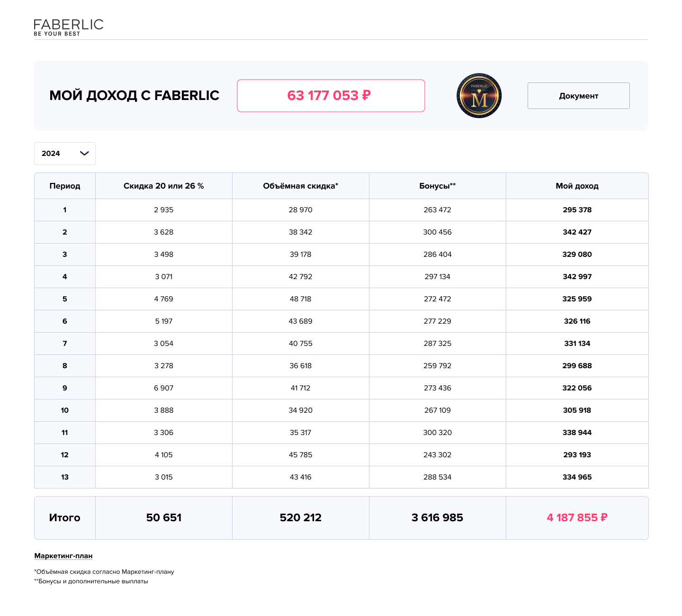Select income value 331 134

[577, 344]
